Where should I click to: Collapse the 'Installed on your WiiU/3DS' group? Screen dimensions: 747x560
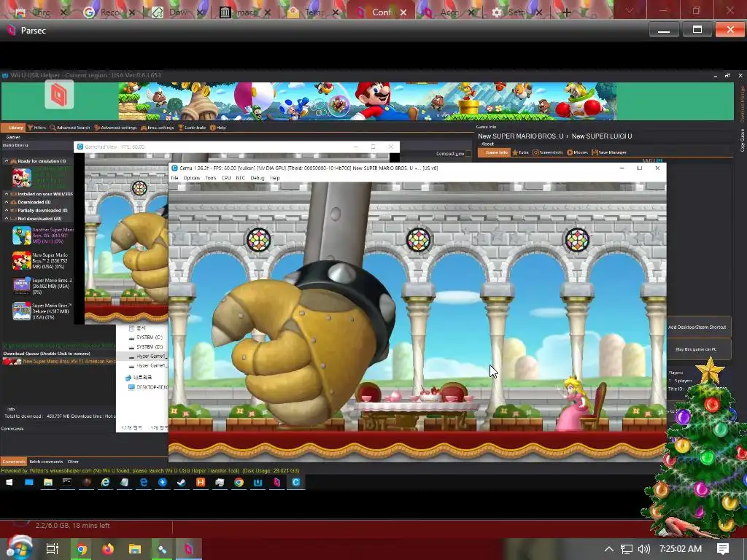(6, 194)
